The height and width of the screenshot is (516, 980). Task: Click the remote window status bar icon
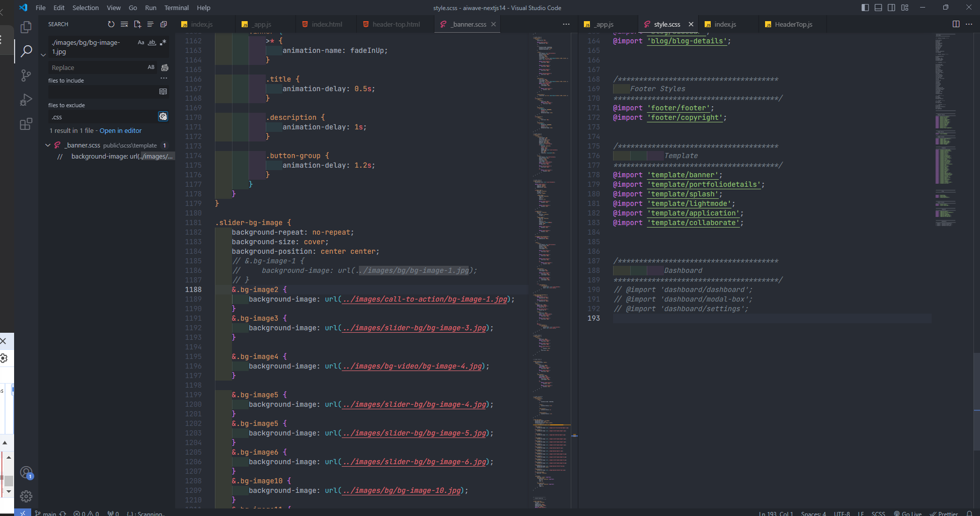point(23,513)
